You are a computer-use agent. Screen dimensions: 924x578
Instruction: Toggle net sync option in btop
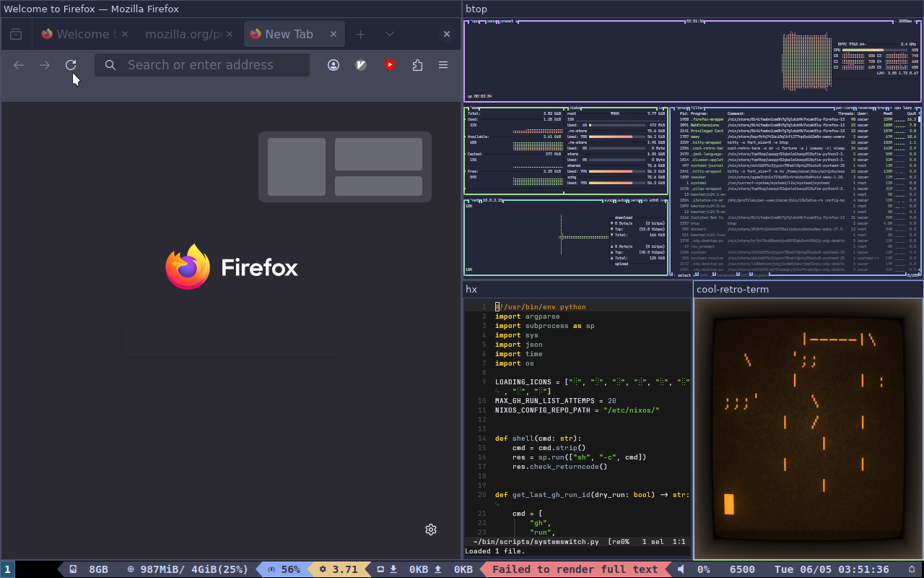coord(609,200)
